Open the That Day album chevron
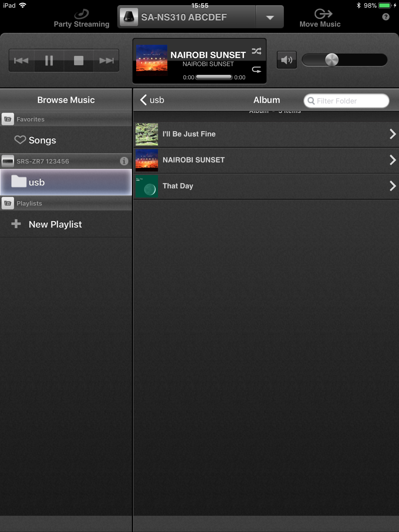399x532 pixels. tap(392, 186)
